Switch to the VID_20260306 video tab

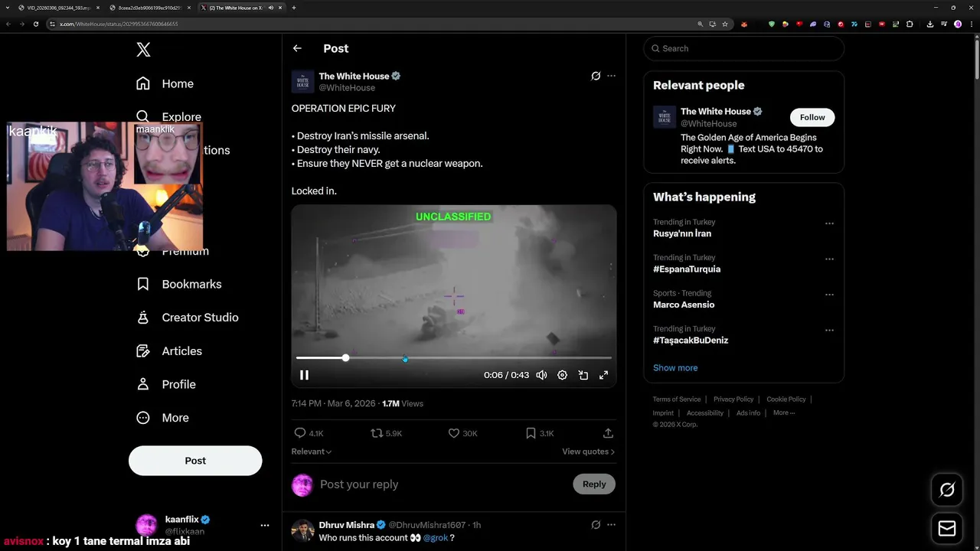pyautogui.click(x=59, y=8)
